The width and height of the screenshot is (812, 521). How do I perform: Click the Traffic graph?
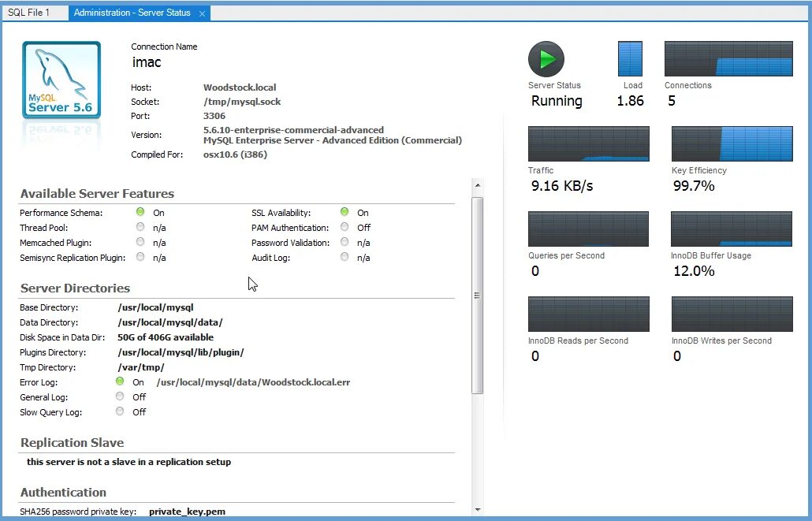[x=588, y=143]
